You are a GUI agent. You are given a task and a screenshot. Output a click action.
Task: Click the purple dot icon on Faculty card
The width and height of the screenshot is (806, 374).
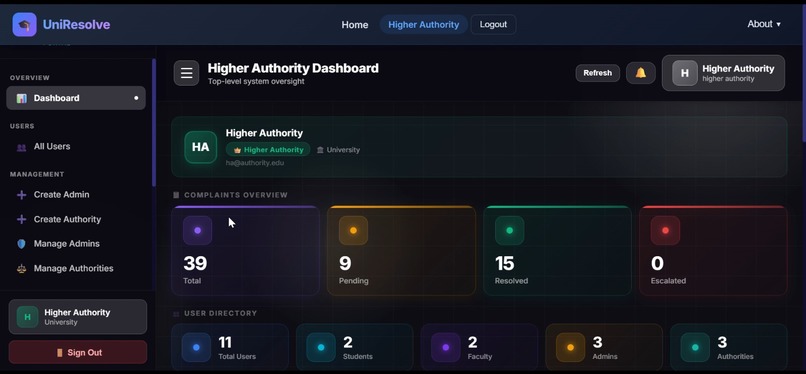click(446, 347)
